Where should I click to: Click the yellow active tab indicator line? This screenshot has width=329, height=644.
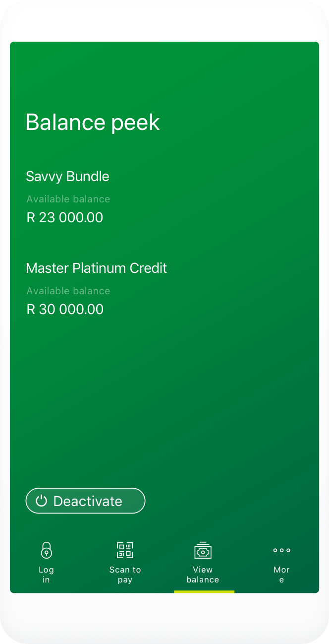tap(204, 591)
